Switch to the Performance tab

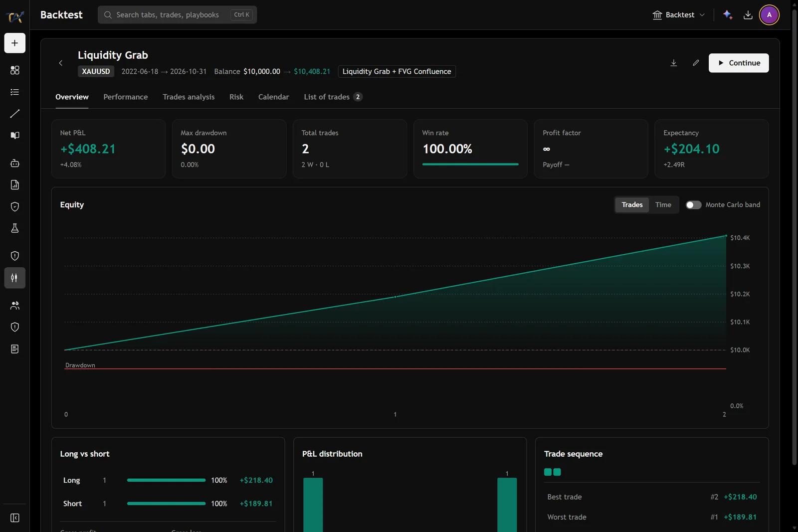point(126,97)
